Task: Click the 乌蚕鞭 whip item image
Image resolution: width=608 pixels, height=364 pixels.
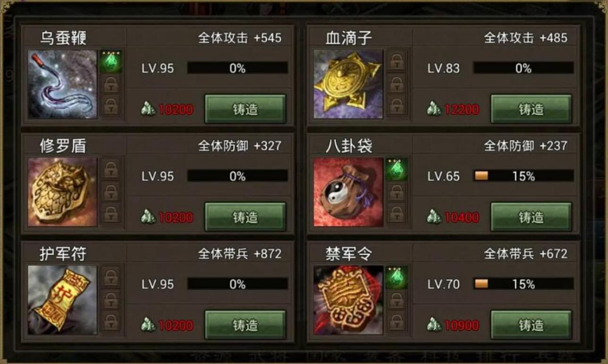Action: coord(62,84)
